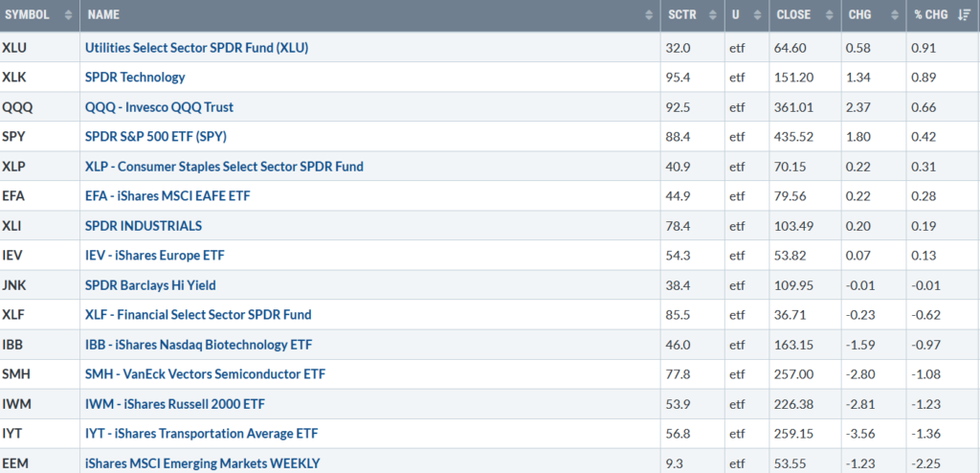The image size is (980, 473).
Task: Open SMH VanEck Vectors Semiconductor ETF link
Action: 205,374
